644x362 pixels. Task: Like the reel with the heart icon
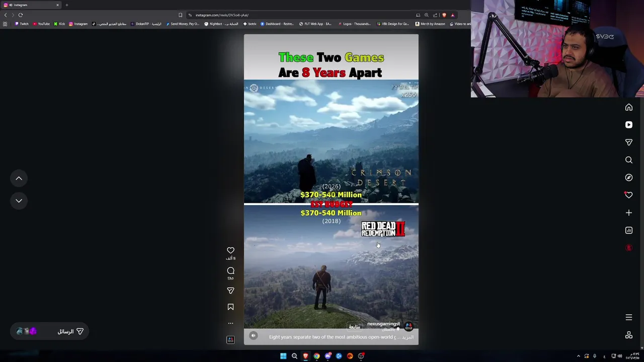coord(230,250)
